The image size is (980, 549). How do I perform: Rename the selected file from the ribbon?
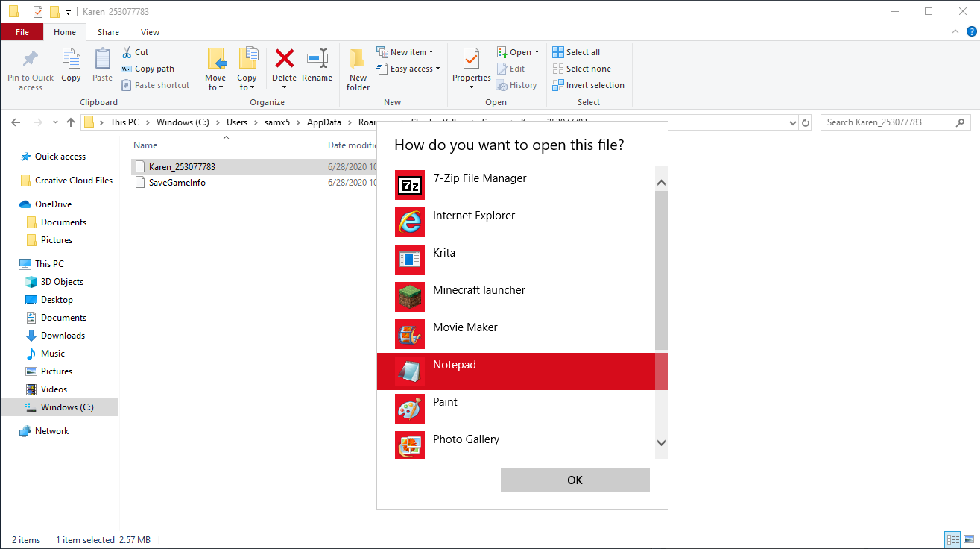pyautogui.click(x=317, y=65)
